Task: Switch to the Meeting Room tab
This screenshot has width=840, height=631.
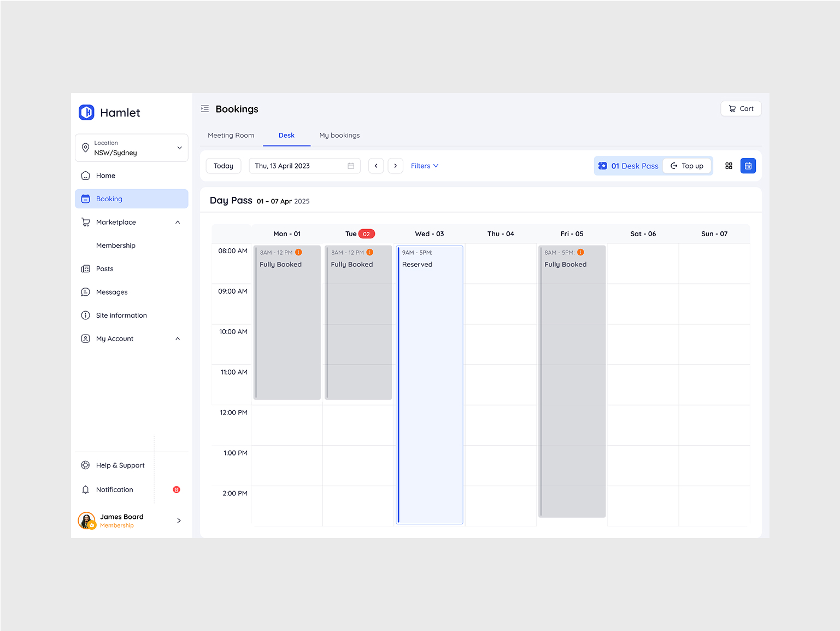Action: click(231, 135)
